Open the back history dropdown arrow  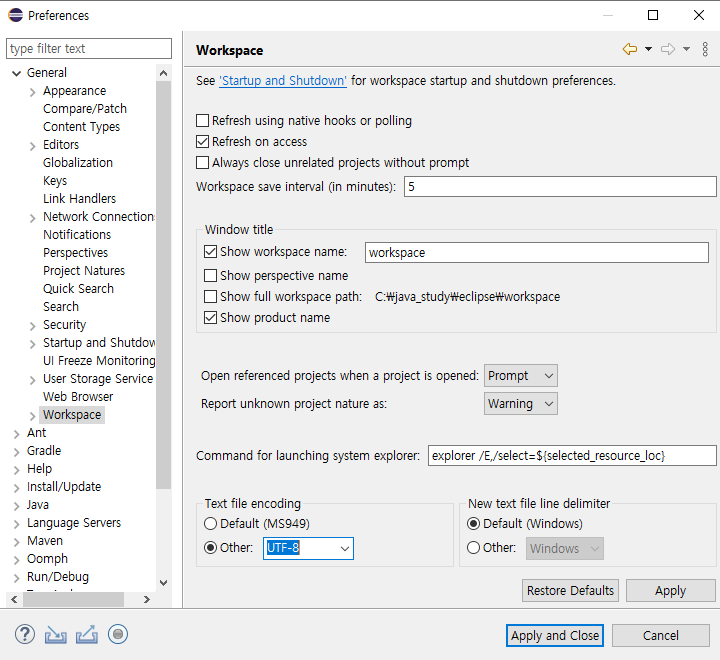[648, 49]
